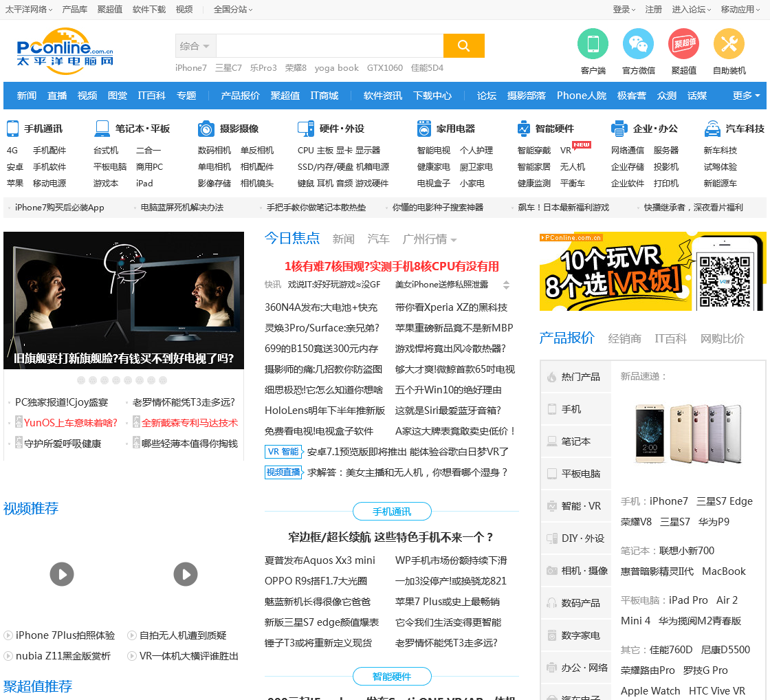Expand the 移动应用 dropdown
This screenshot has height=700, width=770.
point(740,10)
